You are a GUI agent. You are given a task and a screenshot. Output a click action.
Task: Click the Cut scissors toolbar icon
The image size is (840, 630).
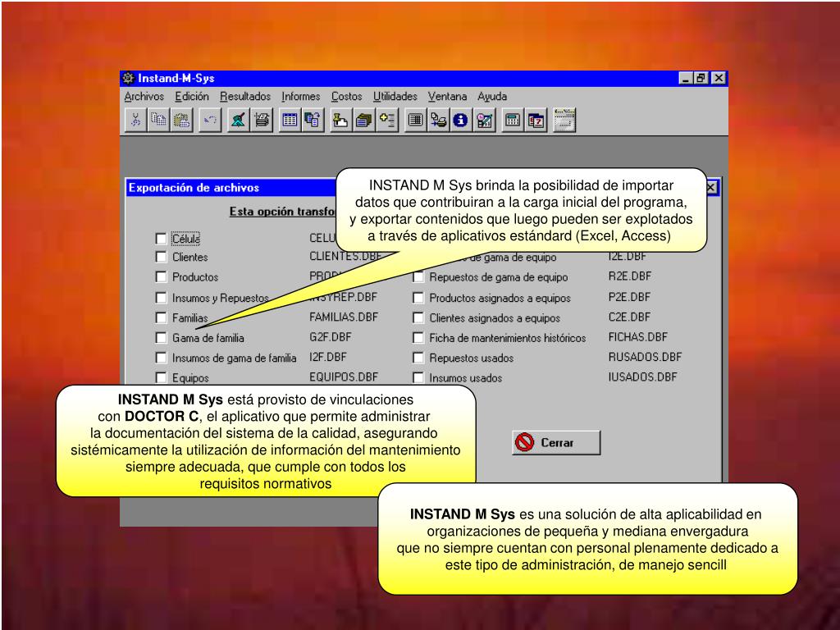136,120
